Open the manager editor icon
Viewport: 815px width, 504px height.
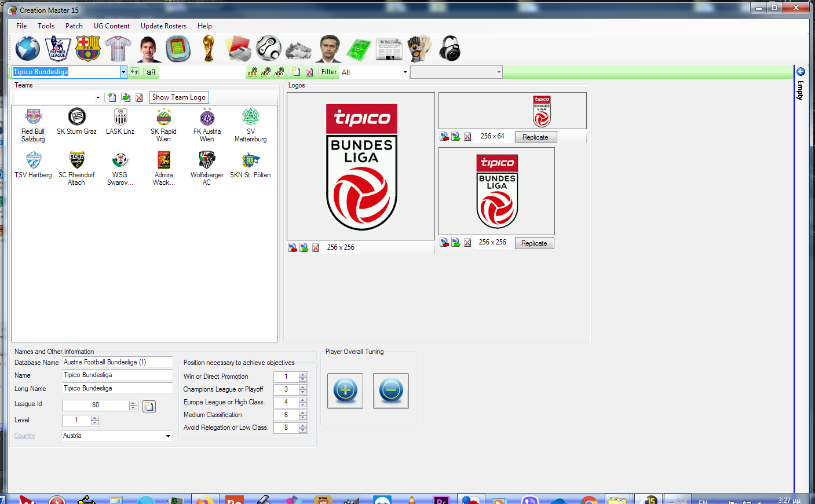pyautogui.click(x=328, y=49)
